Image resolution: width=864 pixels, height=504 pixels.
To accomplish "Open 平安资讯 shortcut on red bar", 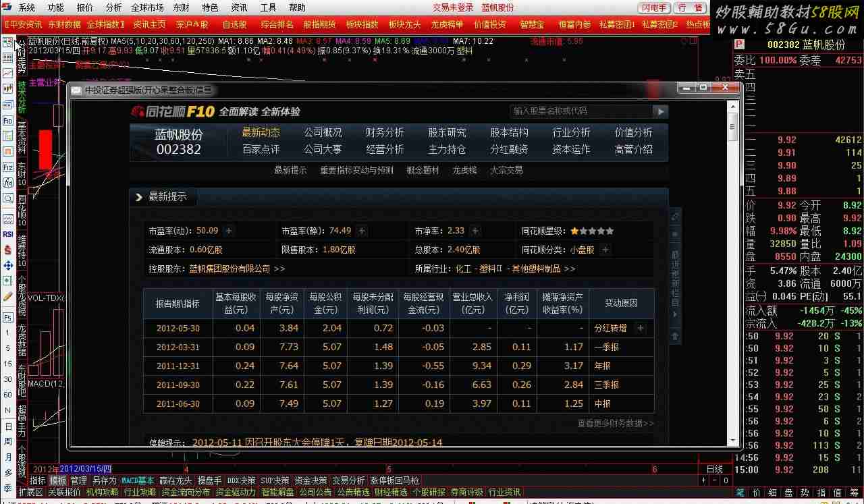I will tap(22, 24).
